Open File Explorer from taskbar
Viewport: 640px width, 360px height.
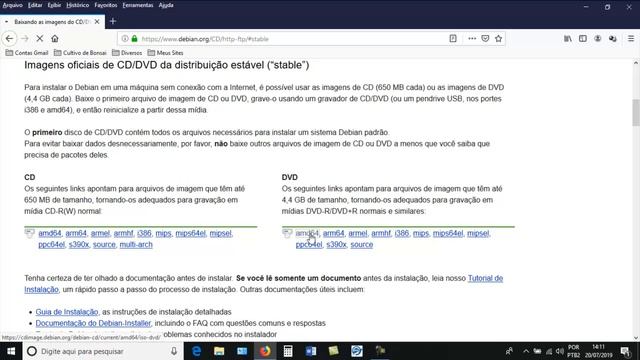[219, 351]
